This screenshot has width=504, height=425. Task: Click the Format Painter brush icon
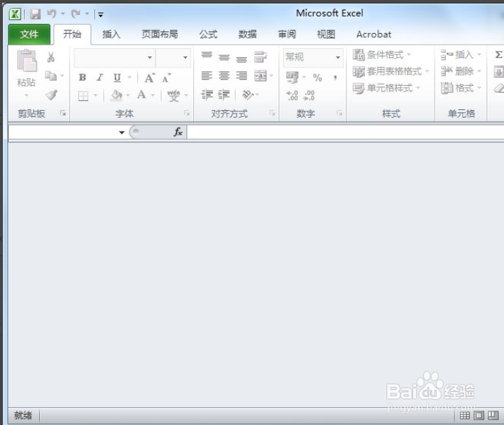(x=51, y=95)
